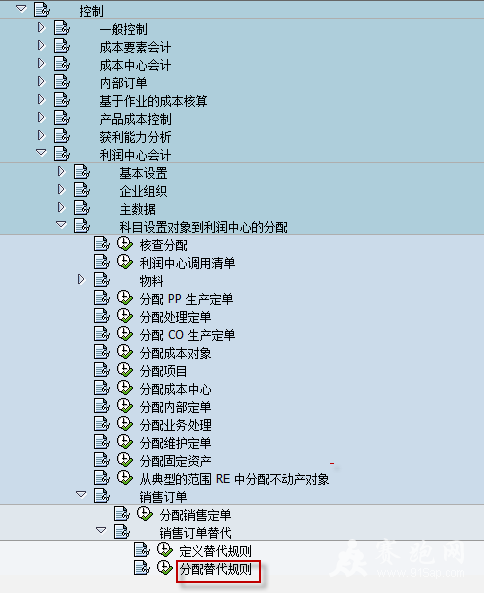
Task: Expand the 成本要素会计 node
Action: pyautogui.click(x=42, y=45)
